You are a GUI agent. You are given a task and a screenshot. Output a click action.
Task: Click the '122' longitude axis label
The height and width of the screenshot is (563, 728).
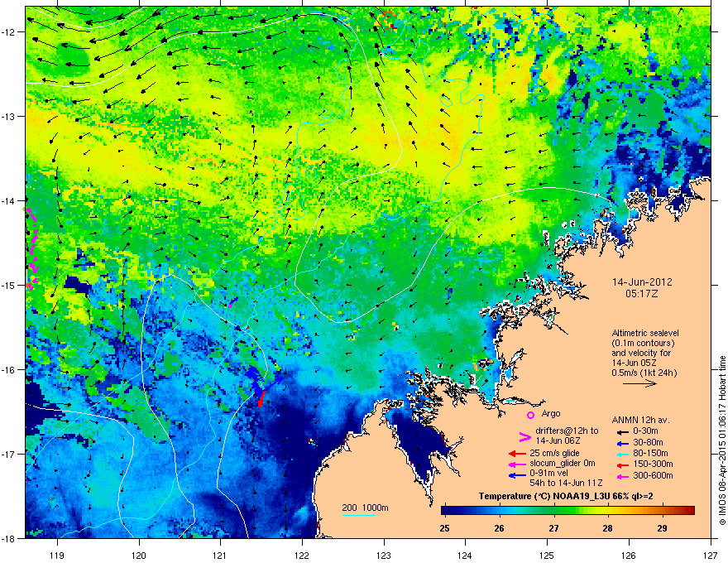click(302, 555)
